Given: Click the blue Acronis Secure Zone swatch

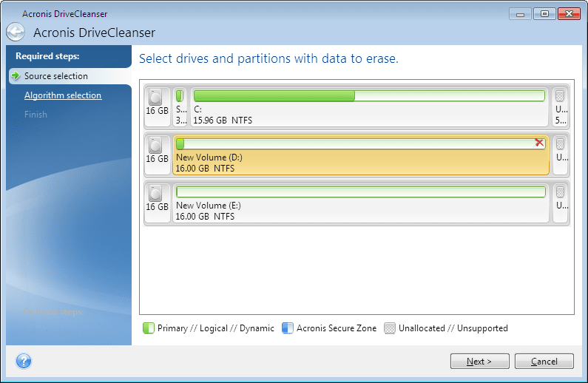Looking at the screenshot, I should tap(288, 328).
